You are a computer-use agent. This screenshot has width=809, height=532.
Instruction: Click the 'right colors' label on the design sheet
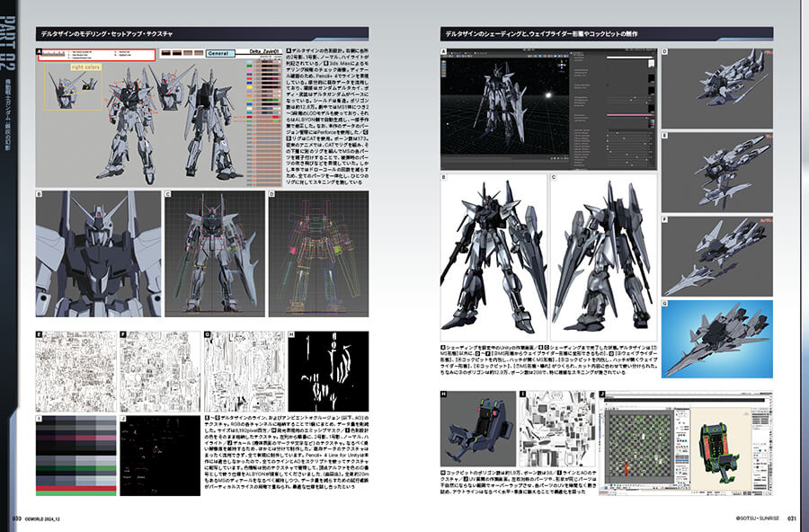coord(85,66)
